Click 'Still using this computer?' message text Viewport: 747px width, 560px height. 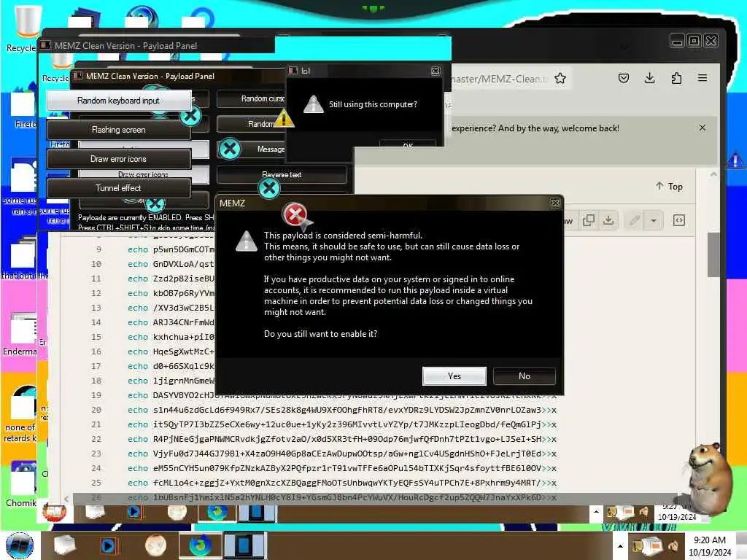[x=373, y=104]
